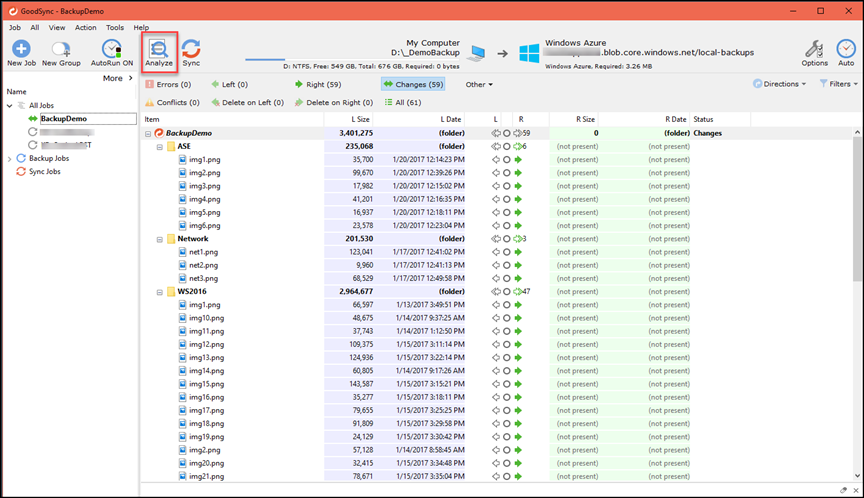
Task: Open the All menu
Action: (x=35, y=28)
